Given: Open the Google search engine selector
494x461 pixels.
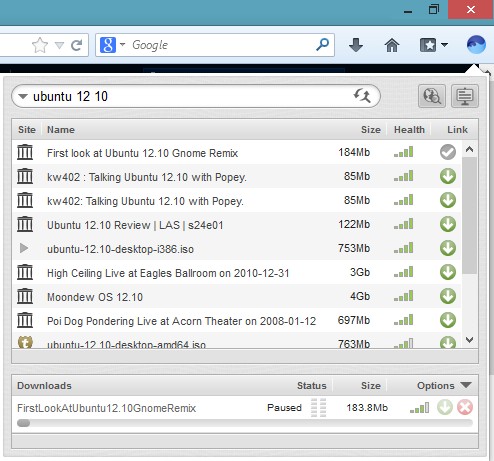Looking at the screenshot, I should pyautogui.click(x=112, y=45).
